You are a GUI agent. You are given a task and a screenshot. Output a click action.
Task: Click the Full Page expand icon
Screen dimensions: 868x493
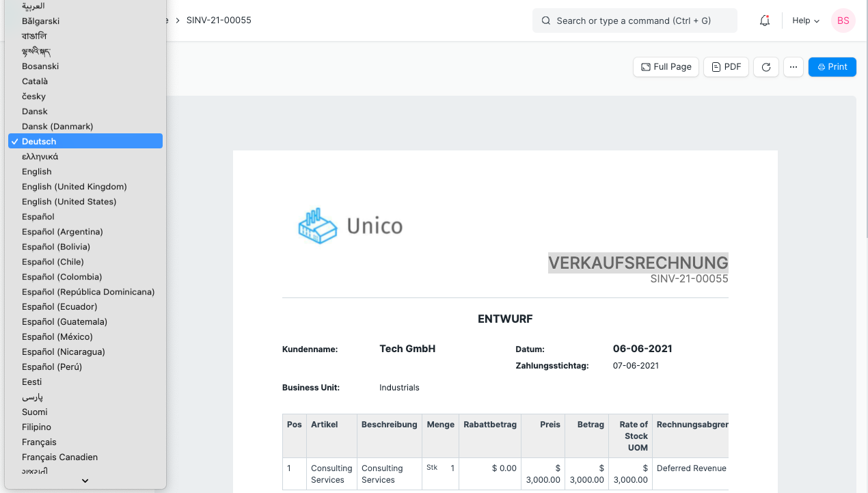[x=646, y=66]
